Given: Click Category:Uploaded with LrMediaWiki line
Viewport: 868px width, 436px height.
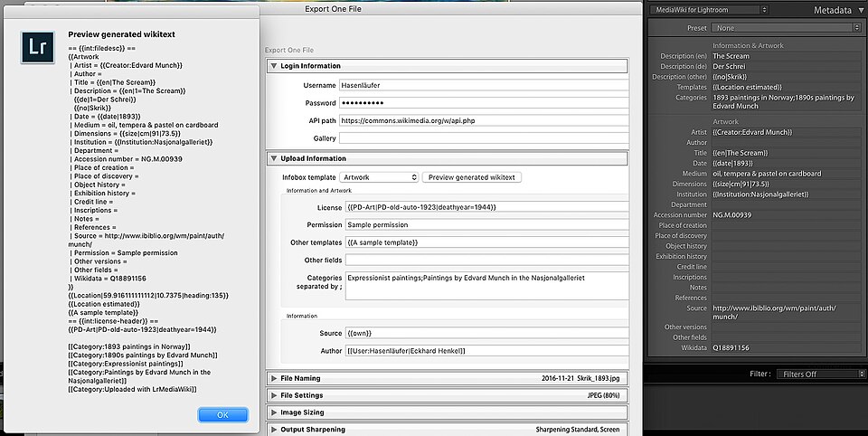Looking at the screenshot, I should pos(132,390).
